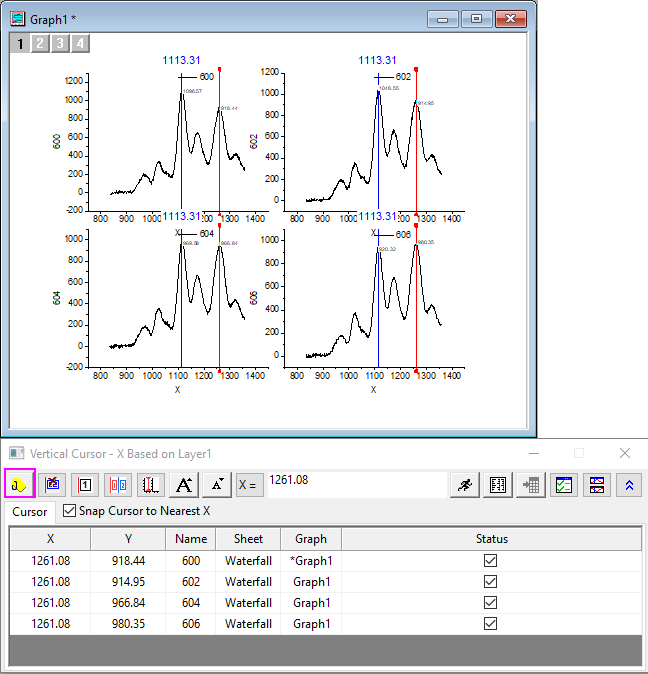Viewport: 648px width, 674px height.
Task: Click the X = button
Action: 249,484
